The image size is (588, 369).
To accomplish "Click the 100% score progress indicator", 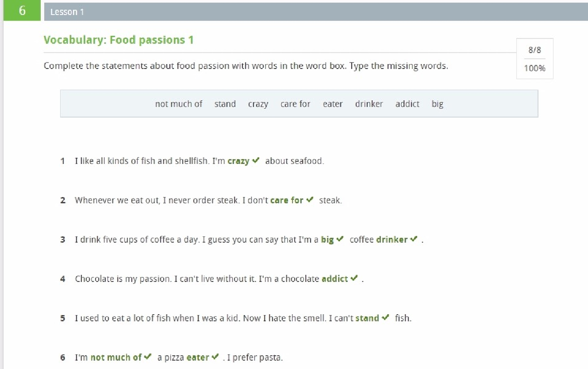I will (x=534, y=68).
